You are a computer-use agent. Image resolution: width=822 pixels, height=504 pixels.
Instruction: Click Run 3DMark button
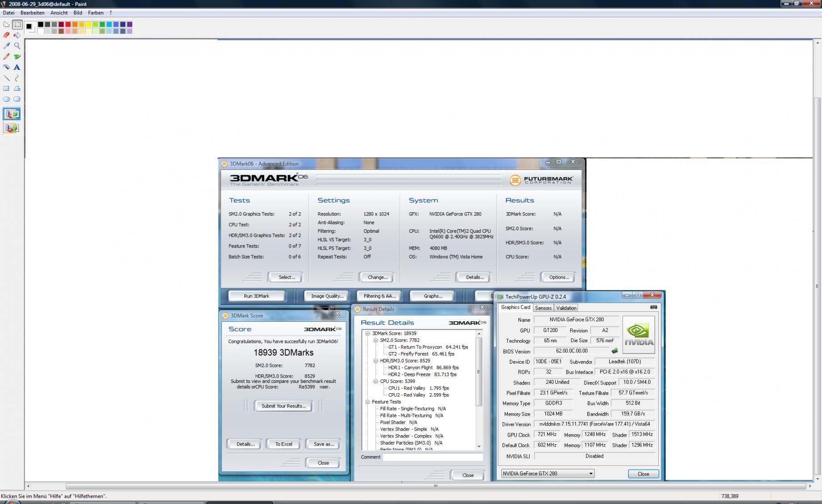pyautogui.click(x=257, y=296)
